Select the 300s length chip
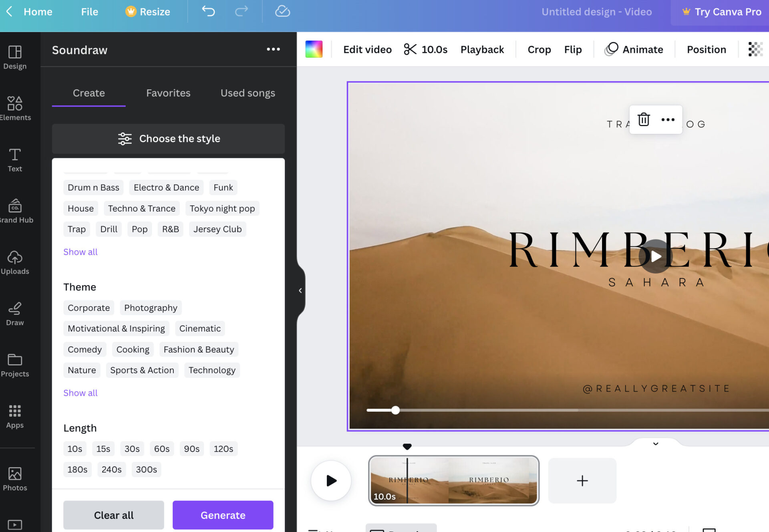 click(x=146, y=470)
